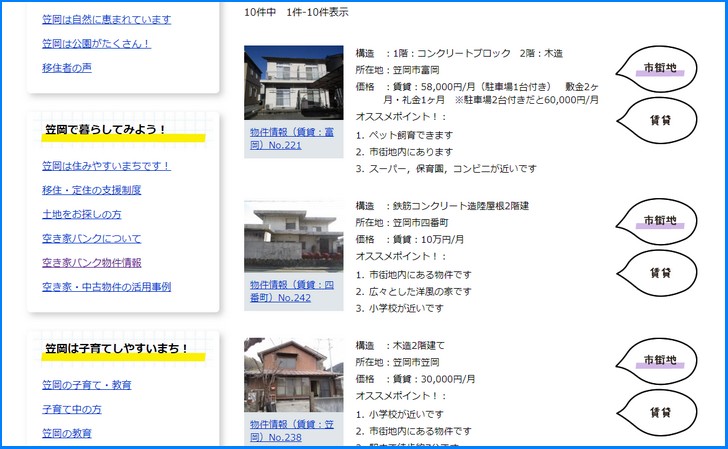The width and height of the screenshot is (728, 449).
Task: Click price text 賃貸：30,000円/月
Action: (x=434, y=379)
